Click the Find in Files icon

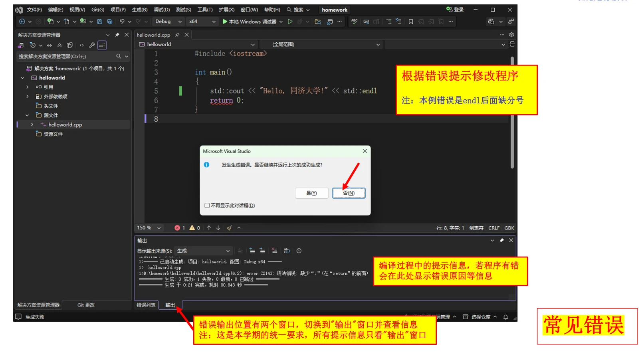pos(318,22)
